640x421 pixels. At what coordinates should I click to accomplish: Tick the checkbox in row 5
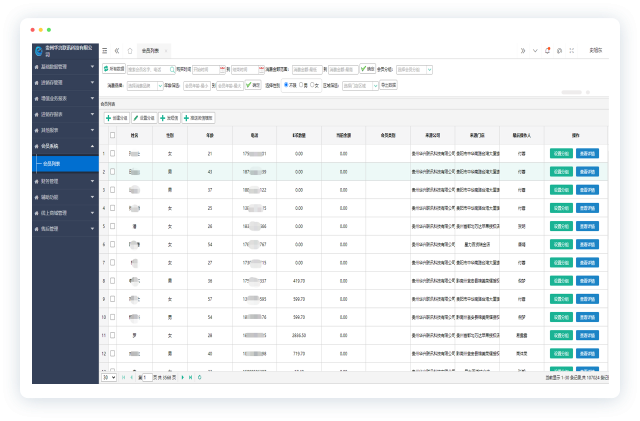112,226
